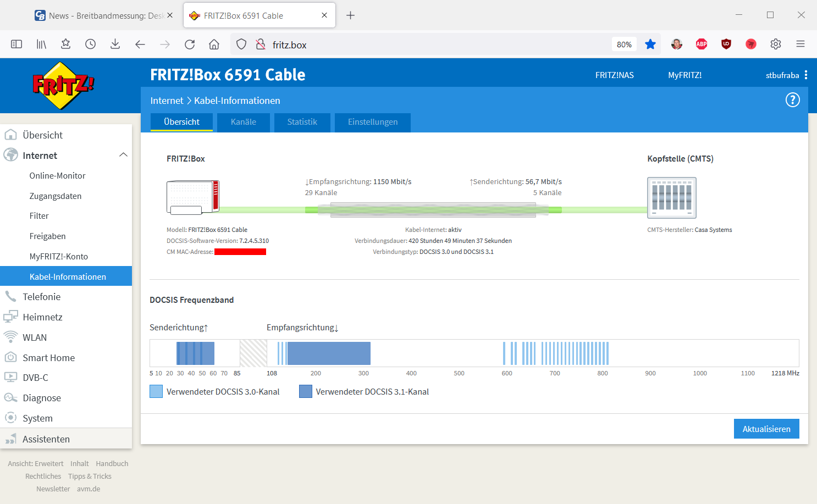Click the DOCSIS 3.1-Kanal legend swatch

pos(306,391)
